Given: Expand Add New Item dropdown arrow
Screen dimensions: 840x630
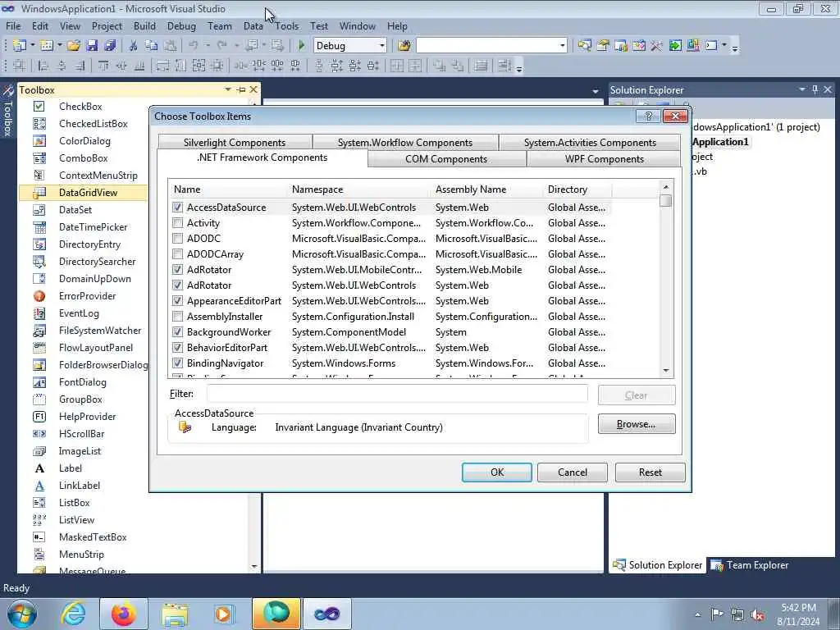Looking at the screenshot, I should [x=59, y=46].
